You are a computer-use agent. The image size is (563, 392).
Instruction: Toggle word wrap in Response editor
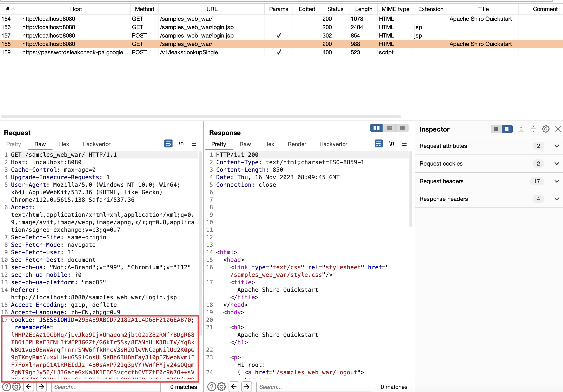pyautogui.click(x=379, y=143)
